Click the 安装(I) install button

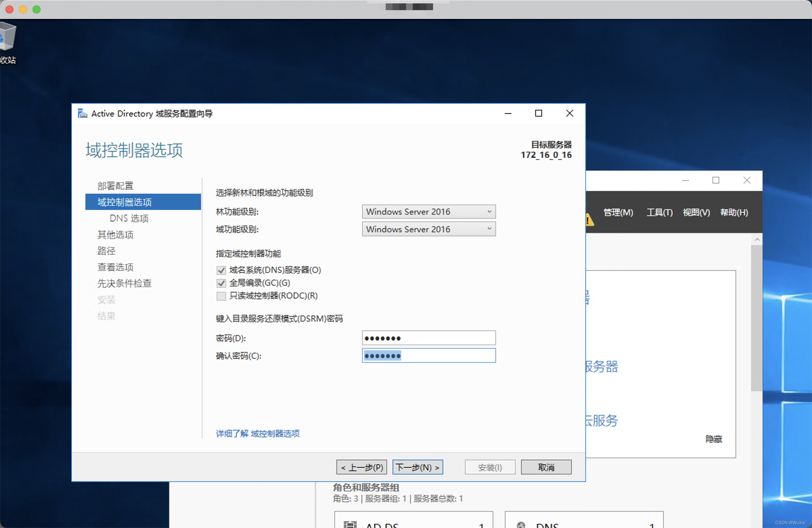tap(490, 467)
